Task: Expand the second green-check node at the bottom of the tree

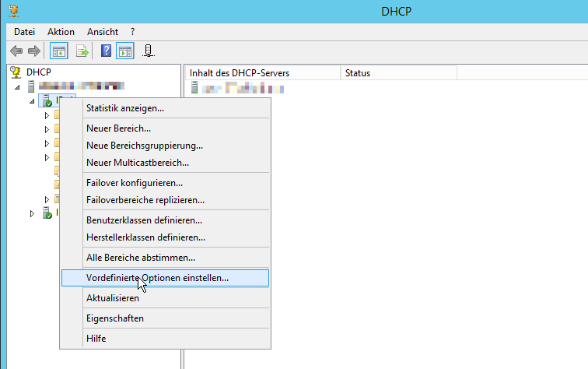Action: tap(33, 213)
